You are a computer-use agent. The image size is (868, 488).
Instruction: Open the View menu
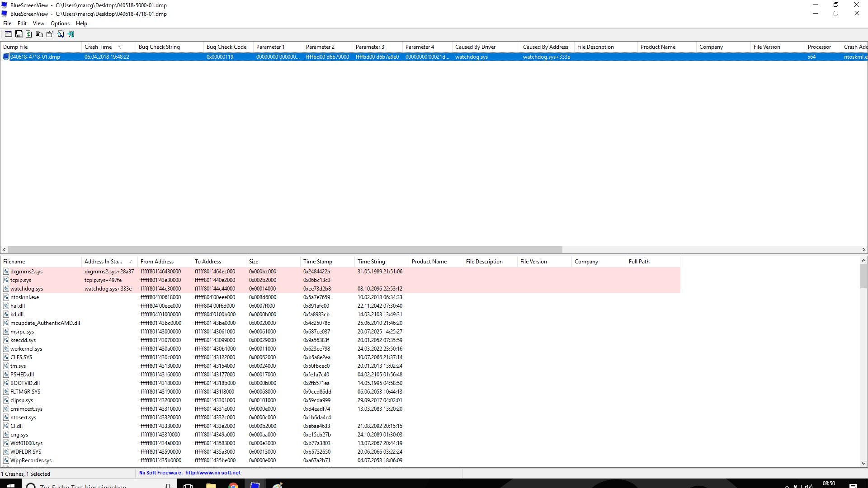coord(38,23)
